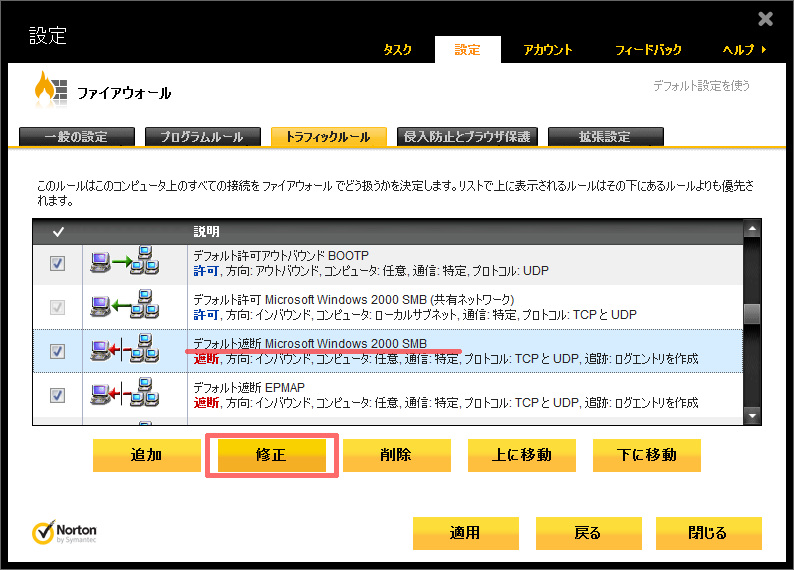Click the allowed Windows 2000 SMB rule icon
Screen dimensions: 794x570
[125, 307]
